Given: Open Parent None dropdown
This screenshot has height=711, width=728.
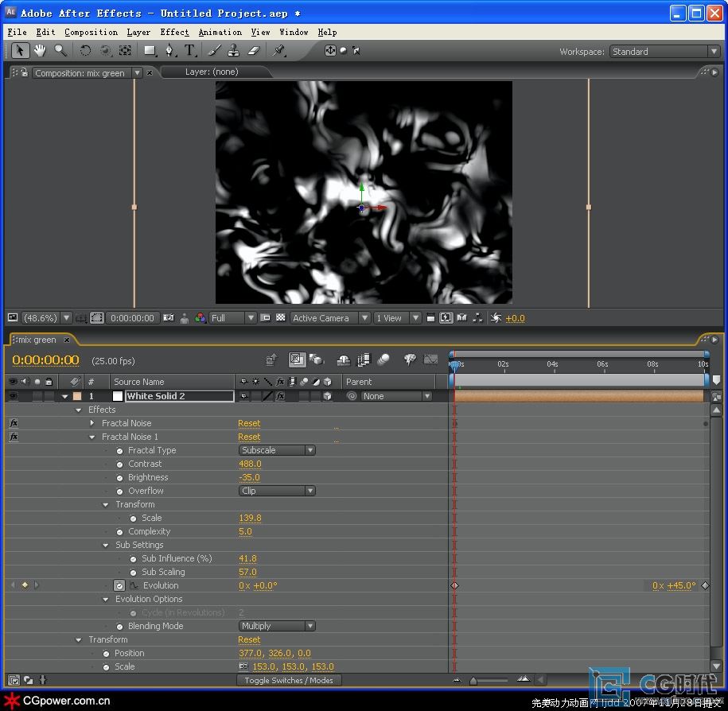Looking at the screenshot, I should (396, 396).
